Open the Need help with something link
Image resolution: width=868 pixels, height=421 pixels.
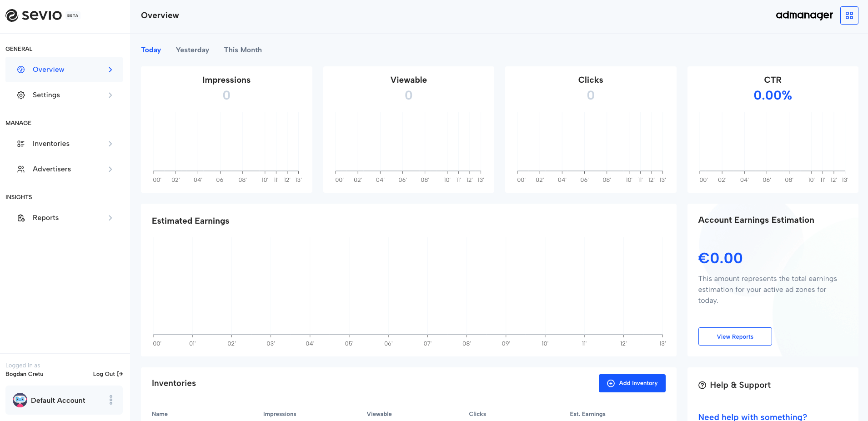[x=752, y=416]
